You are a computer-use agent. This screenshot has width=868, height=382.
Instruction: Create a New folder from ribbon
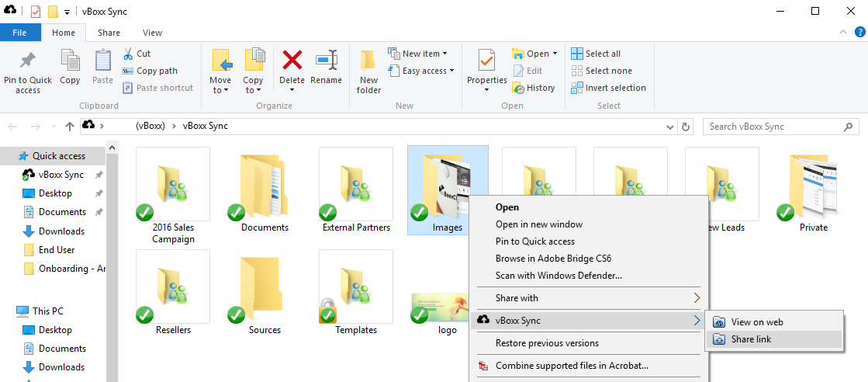click(x=368, y=72)
